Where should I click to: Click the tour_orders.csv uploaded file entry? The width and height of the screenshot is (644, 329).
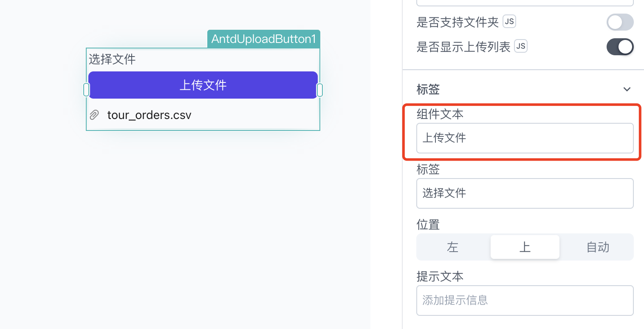tap(149, 115)
